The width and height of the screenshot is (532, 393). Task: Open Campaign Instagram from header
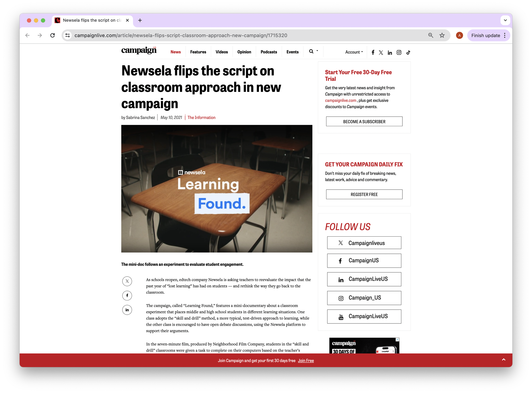pyautogui.click(x=399, y=52)
